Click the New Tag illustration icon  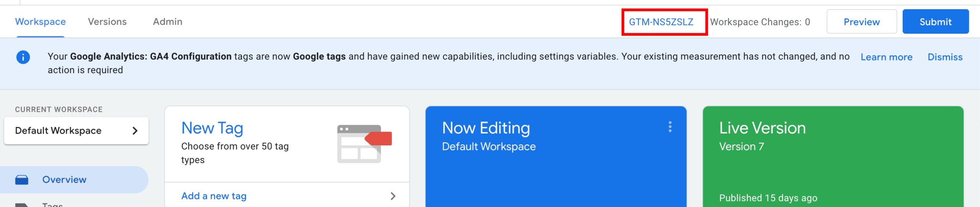(x=364, y=144)
